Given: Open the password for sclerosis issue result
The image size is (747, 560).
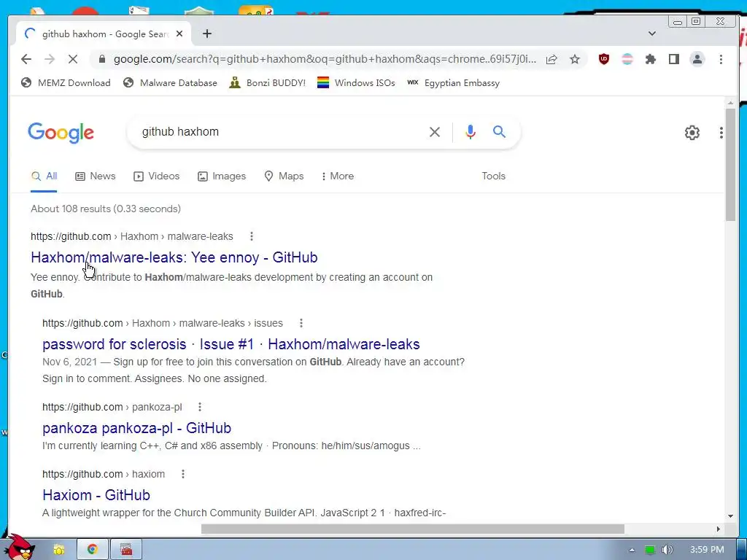Looking at the screenshot, I should [x=231, y=344].
